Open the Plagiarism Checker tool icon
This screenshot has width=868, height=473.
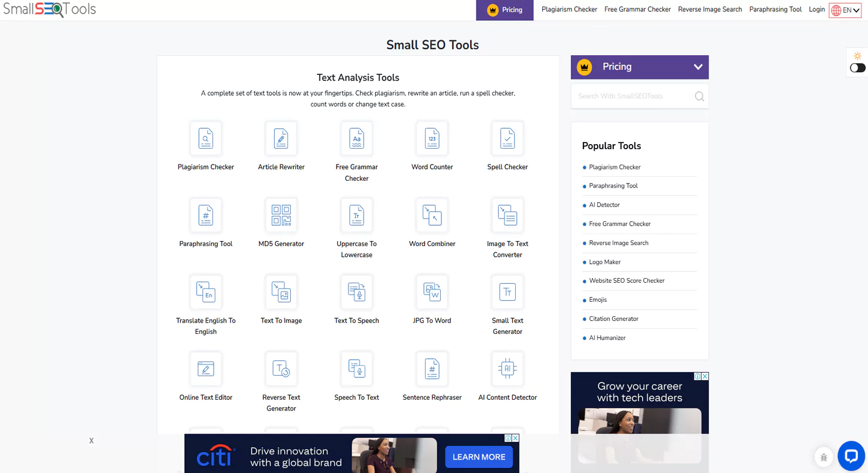tap(206, 138)
